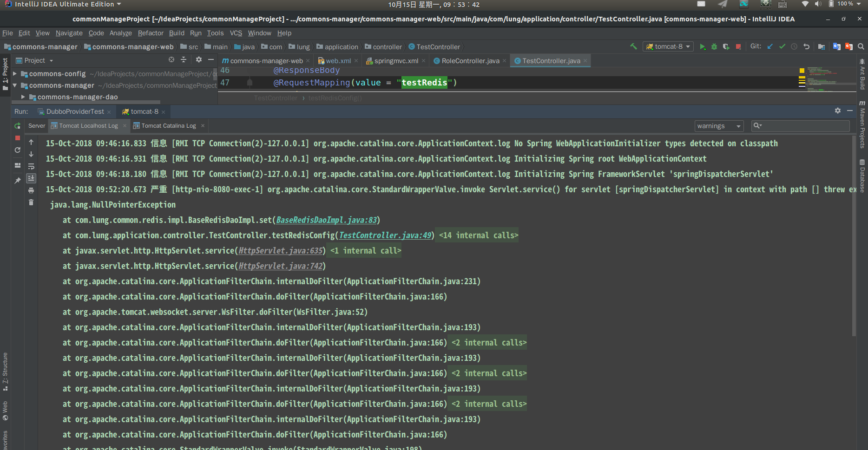Open the Project view selector dropdown
The height and width of the screenshot is (450, 868).
point(35,60)
